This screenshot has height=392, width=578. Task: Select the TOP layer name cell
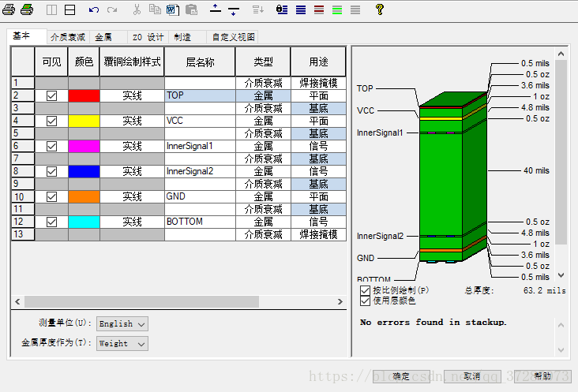[200, 95]
